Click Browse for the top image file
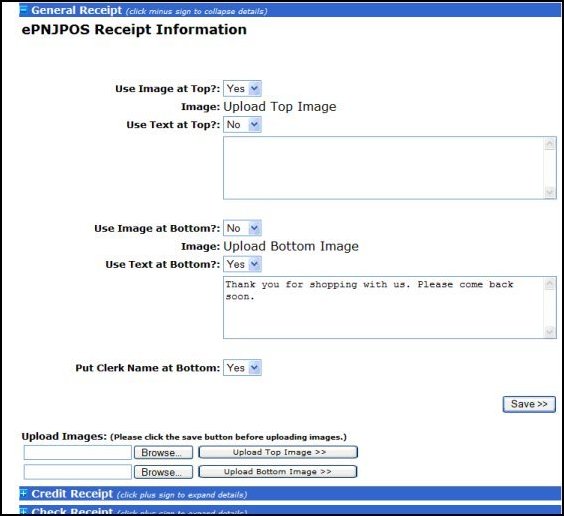Viewport: 564px width, 516px height. coord(163,452)
